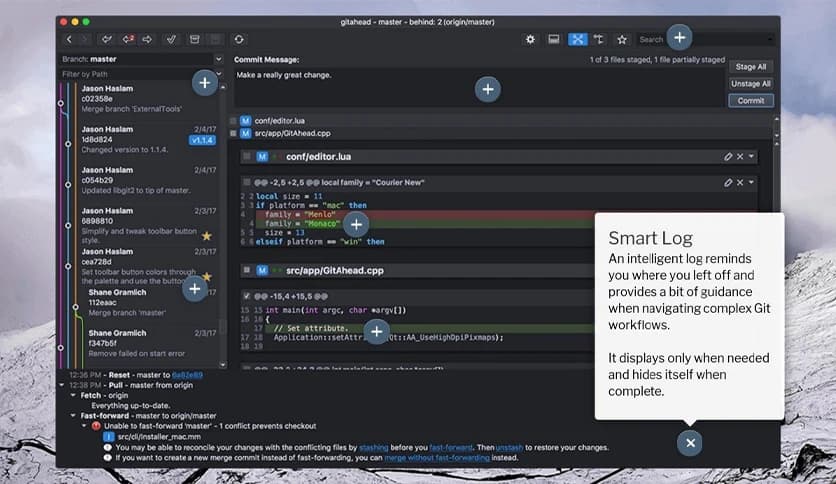
Task: Follow the 'unstash' link in log
Action: [509, 447]
